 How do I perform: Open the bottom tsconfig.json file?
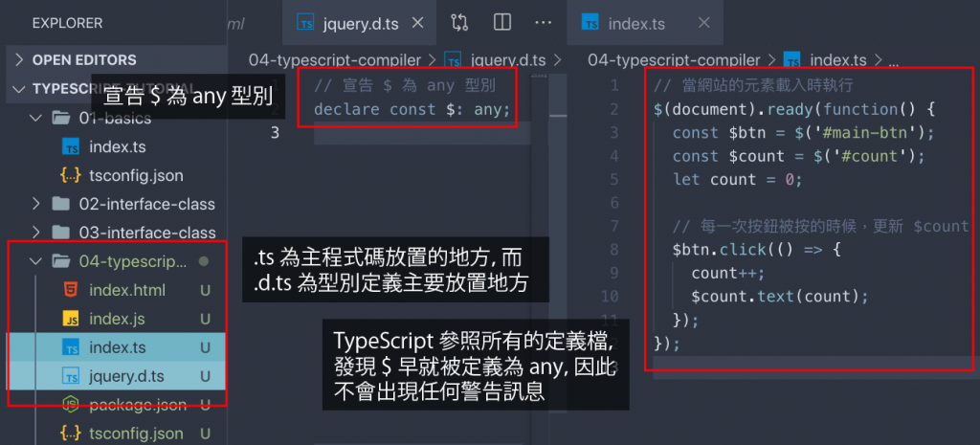tap(136, 434)
